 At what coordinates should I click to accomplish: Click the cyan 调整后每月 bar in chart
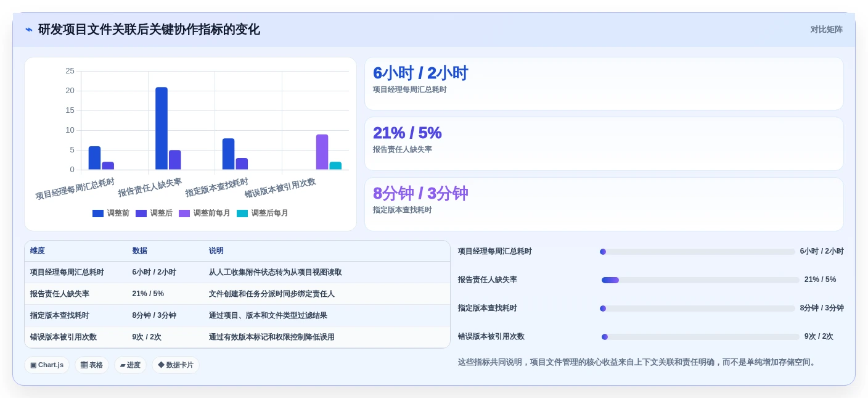pyautogui.click(x=335, y=166)
